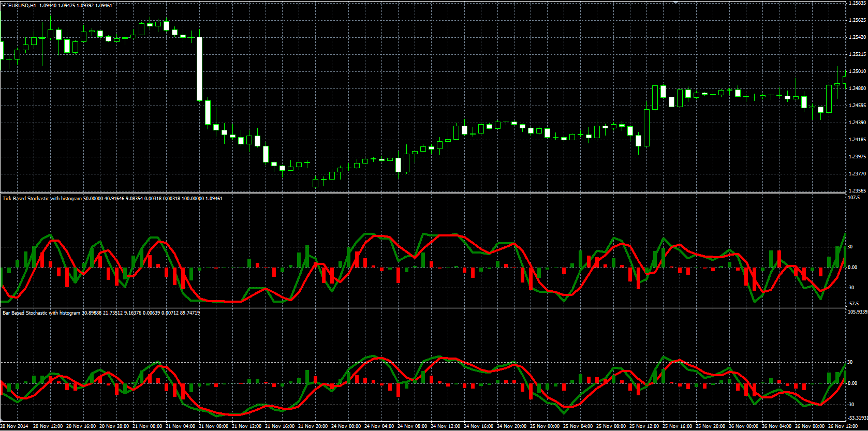Click the 25 Nov 20:00 time axis label
Image resolution: width=868 pixels, height=431 pixels.
(710, 426)
